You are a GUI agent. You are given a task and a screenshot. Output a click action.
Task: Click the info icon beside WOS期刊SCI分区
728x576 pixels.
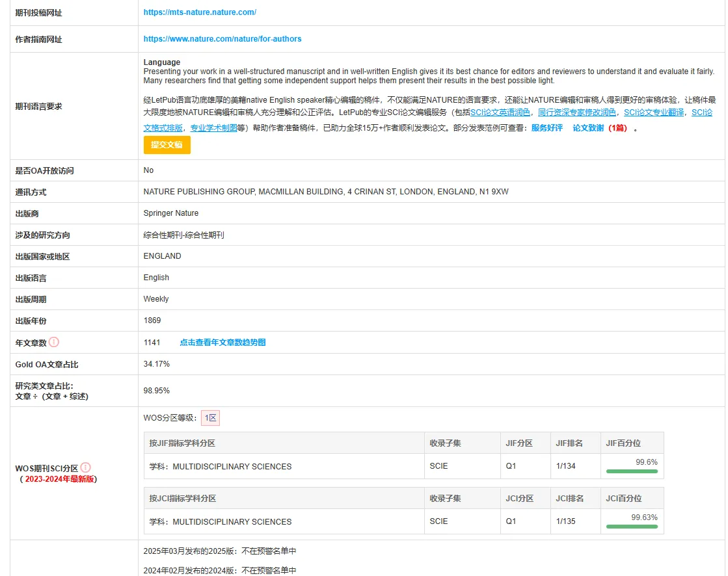86,467
